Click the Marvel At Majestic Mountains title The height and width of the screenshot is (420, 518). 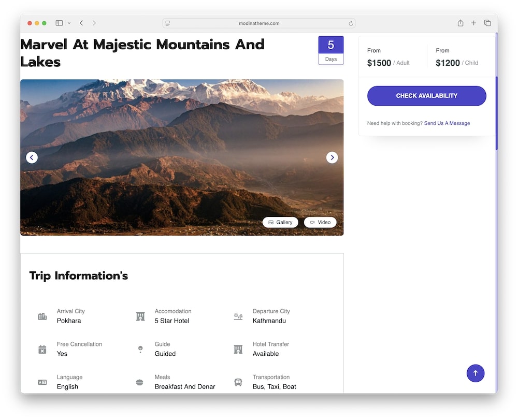(142, 53)
